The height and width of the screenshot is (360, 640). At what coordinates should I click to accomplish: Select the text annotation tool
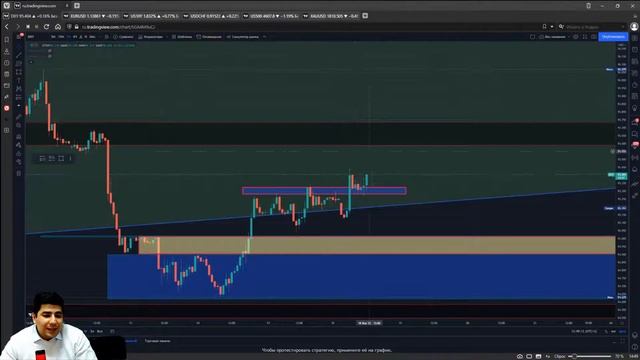(19, 80)
